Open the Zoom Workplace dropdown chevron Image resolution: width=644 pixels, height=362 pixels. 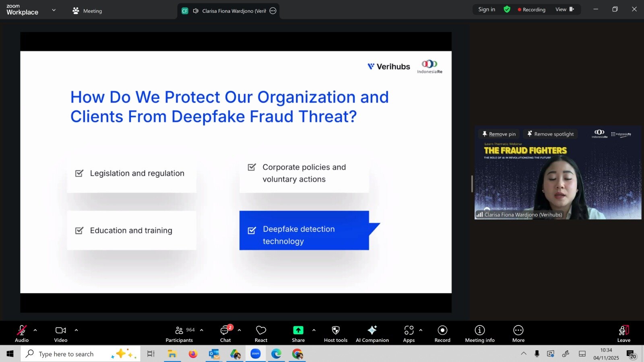tap(54, 10)
